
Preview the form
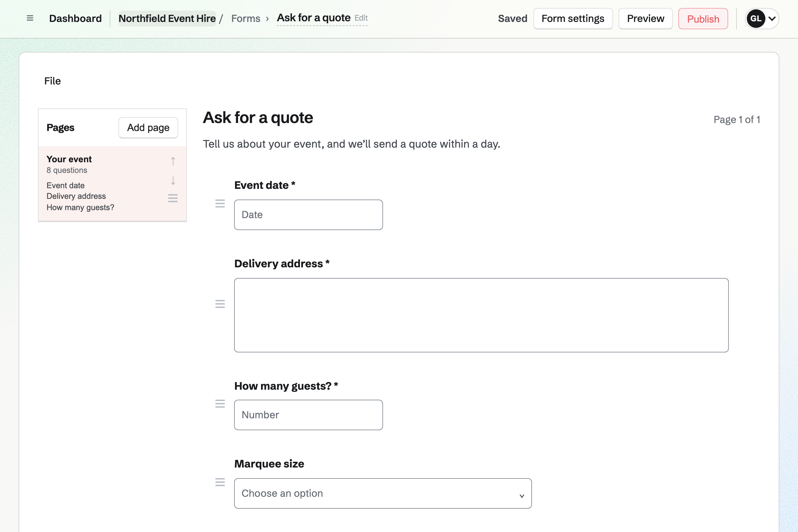tap(645, 19)
